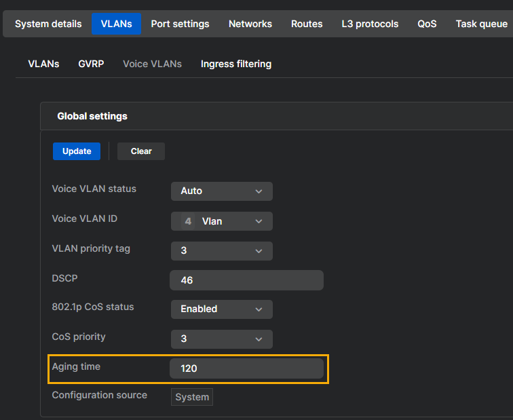View the Task queue tab
513x420 pixels.
[x=481, y=24]
